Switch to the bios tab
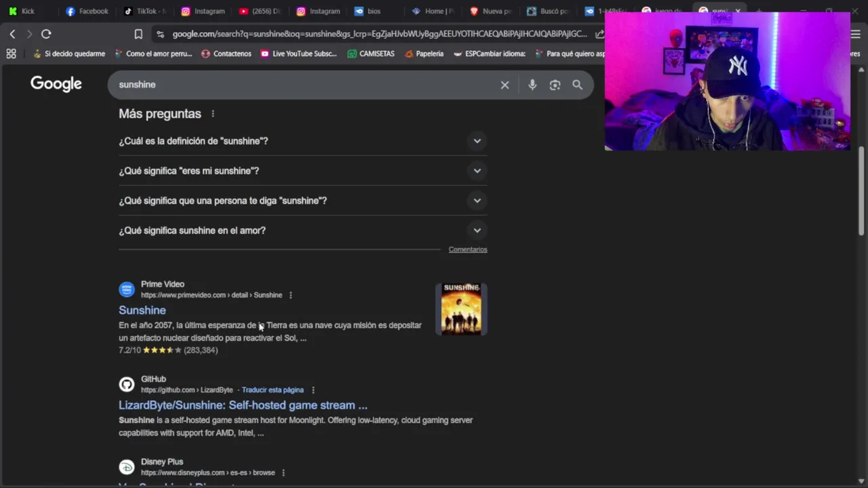Screen dimensions: 868x488 [373, 11]
